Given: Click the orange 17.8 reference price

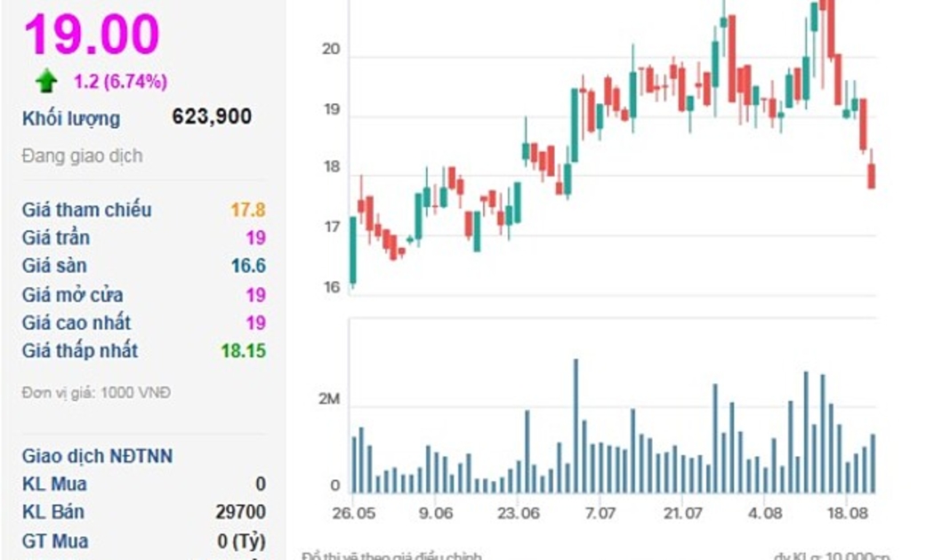Looking at the screenshot, I should [x=248, y=210].
